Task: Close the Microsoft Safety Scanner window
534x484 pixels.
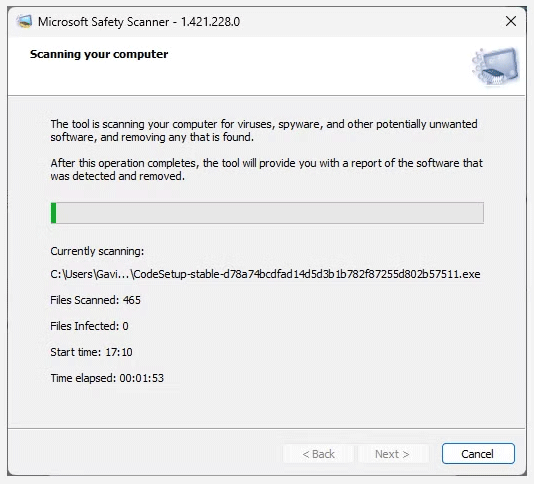Action: [x=511, y=21]
